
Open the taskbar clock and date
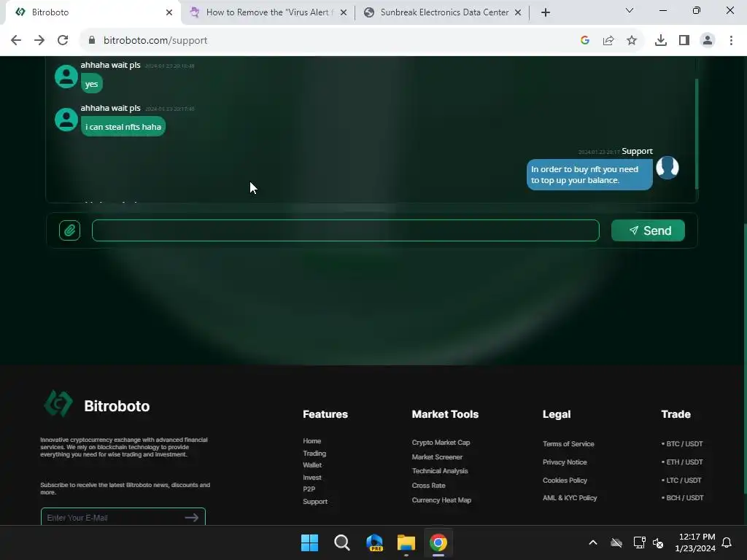coord(695,542)
